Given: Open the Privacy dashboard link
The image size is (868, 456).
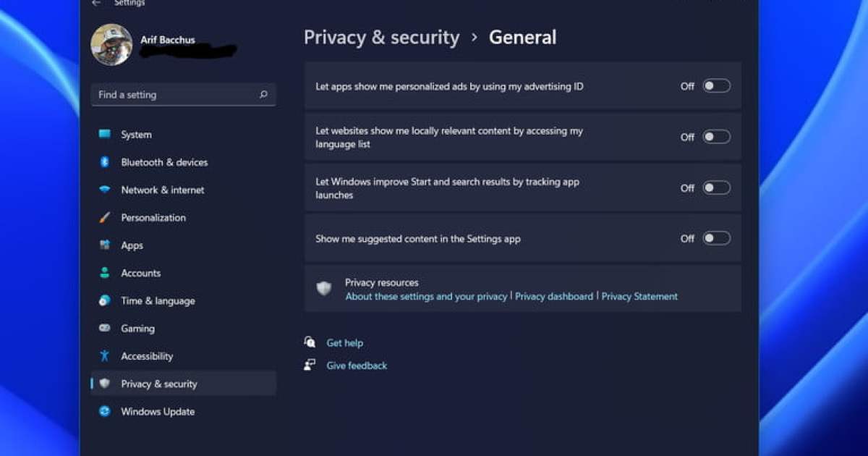Looking at the screenshot, I should point(554,296).
